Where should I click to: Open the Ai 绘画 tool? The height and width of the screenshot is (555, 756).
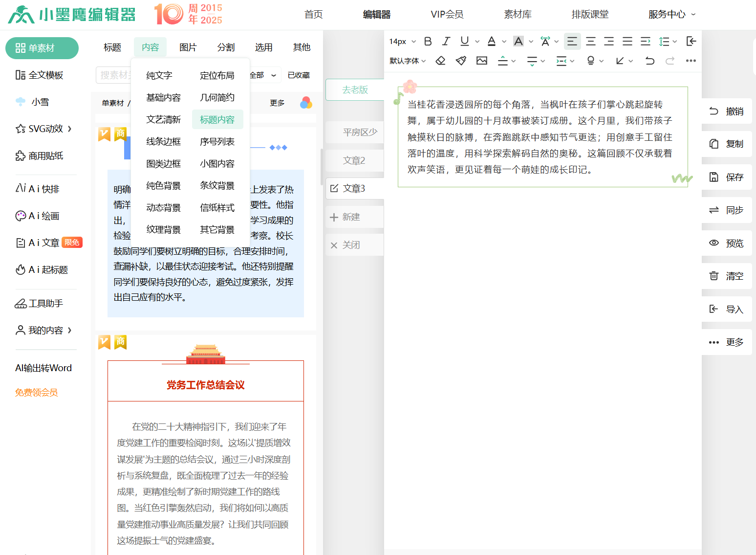[38, 216]
